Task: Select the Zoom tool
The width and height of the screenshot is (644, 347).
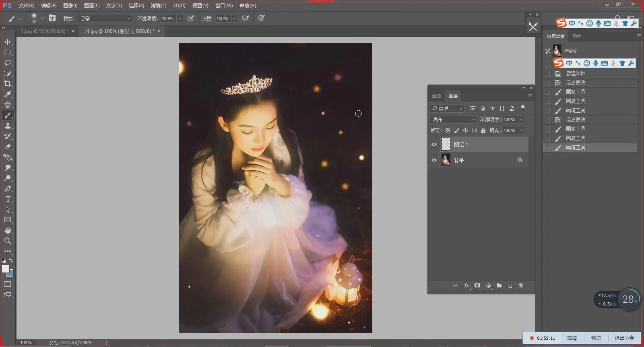Action: click(8, 241)
